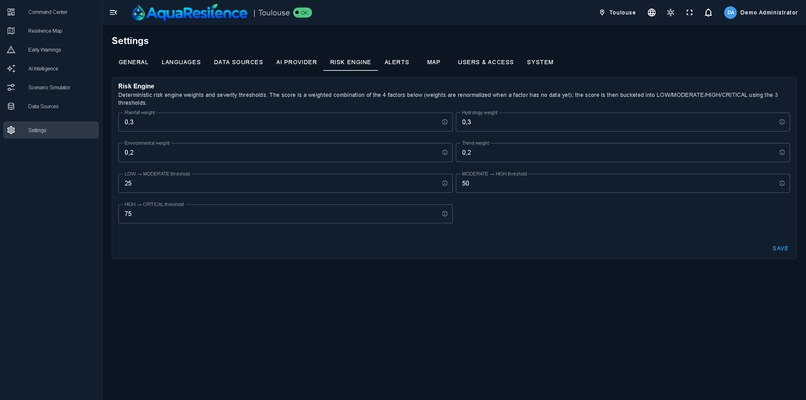Click the HIGH to CRITICAL threshold input
This screenshot has height=400, width=806.
tap(285, 214)
